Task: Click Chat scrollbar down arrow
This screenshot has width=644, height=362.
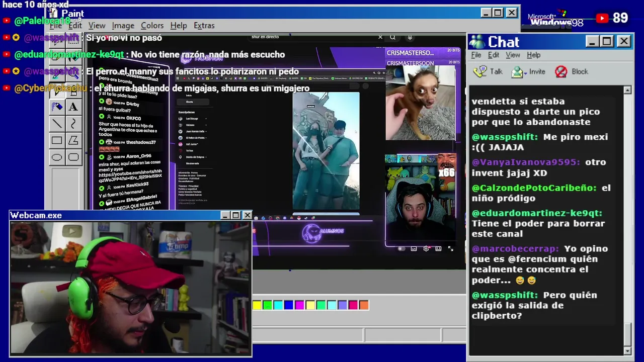Action: coord(627,350)
